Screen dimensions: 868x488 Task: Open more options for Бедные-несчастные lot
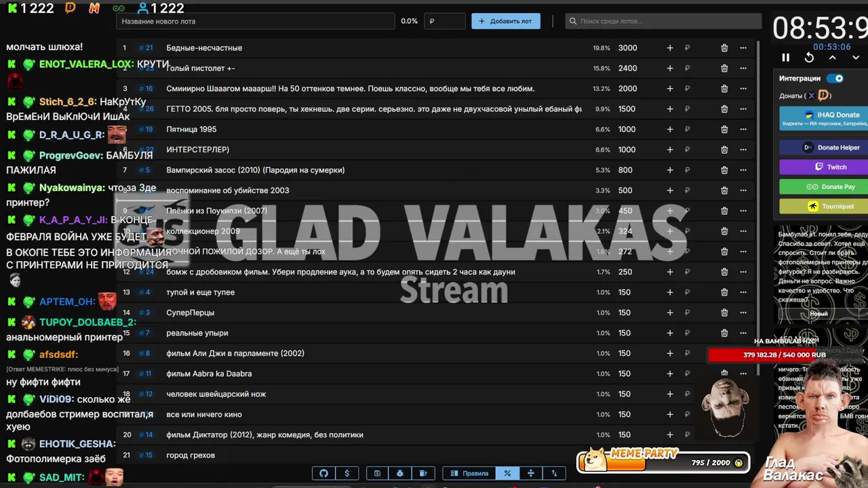click(743, 48)
